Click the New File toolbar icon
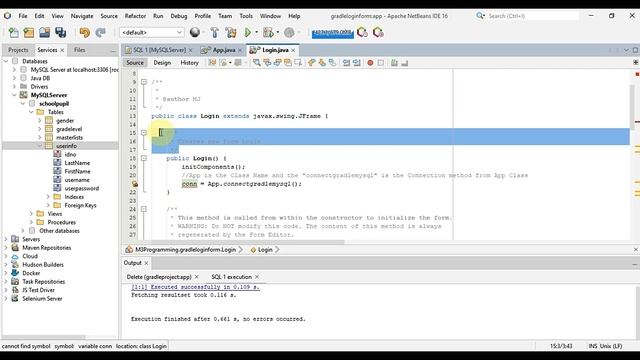This screenshot has height=360, width=640. coord(13,32)
